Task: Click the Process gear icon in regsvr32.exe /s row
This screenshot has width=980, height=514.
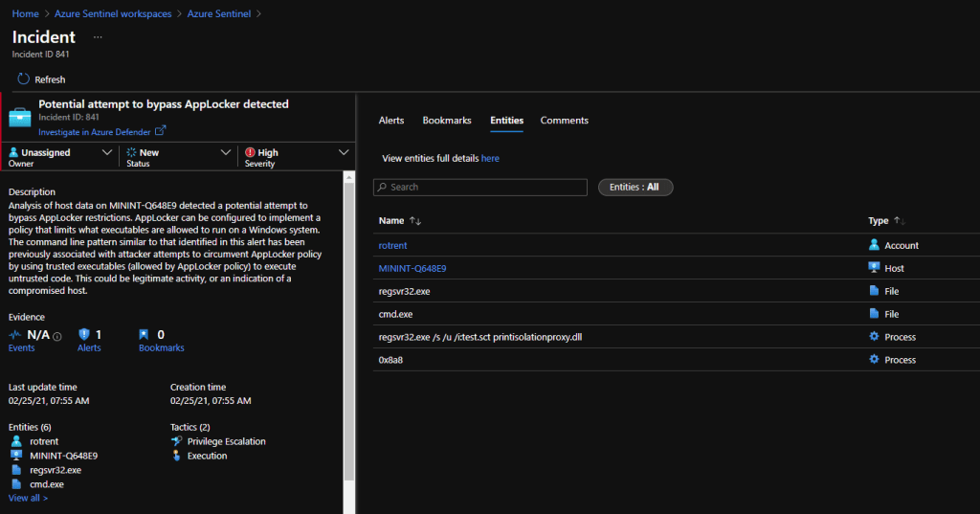Action: click(x=874, y=336)
